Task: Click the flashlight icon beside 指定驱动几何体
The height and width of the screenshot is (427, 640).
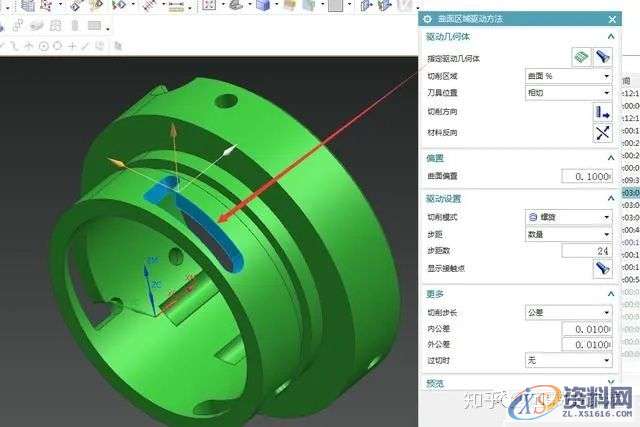Action: point(602,57)
